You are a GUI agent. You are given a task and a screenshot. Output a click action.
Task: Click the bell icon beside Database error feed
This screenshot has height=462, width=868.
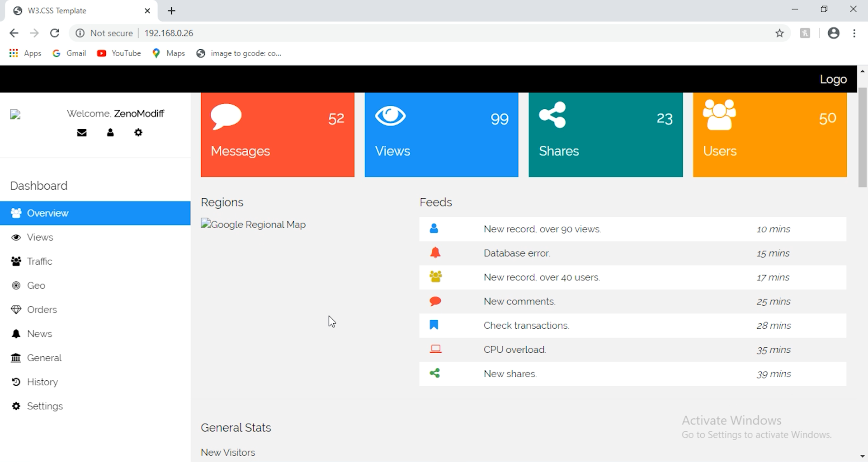click(435, 252)
